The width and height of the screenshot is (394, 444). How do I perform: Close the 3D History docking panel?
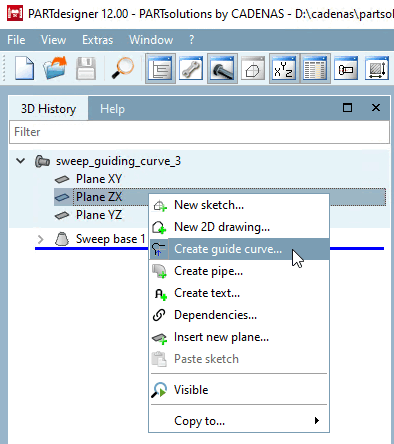[x=376, y=107]
